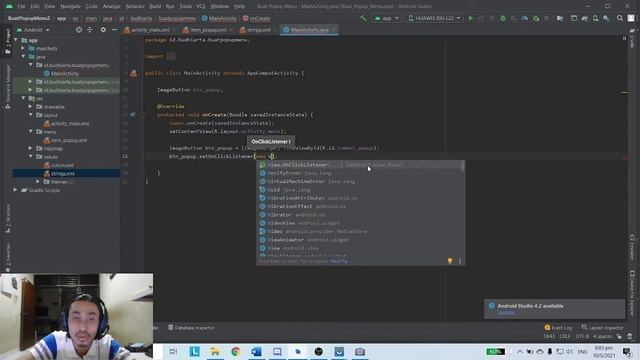
Task: Open the Build menu
Action: [155, 6]
